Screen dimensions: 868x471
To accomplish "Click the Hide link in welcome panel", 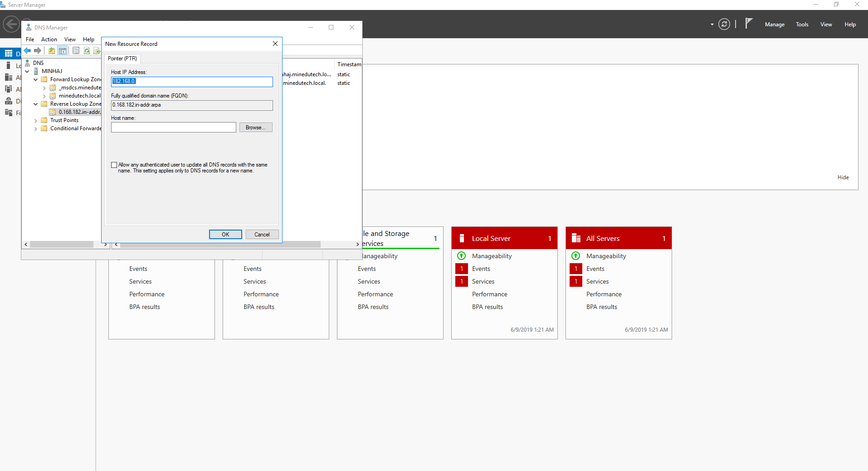I will click(x=843, y=177).
